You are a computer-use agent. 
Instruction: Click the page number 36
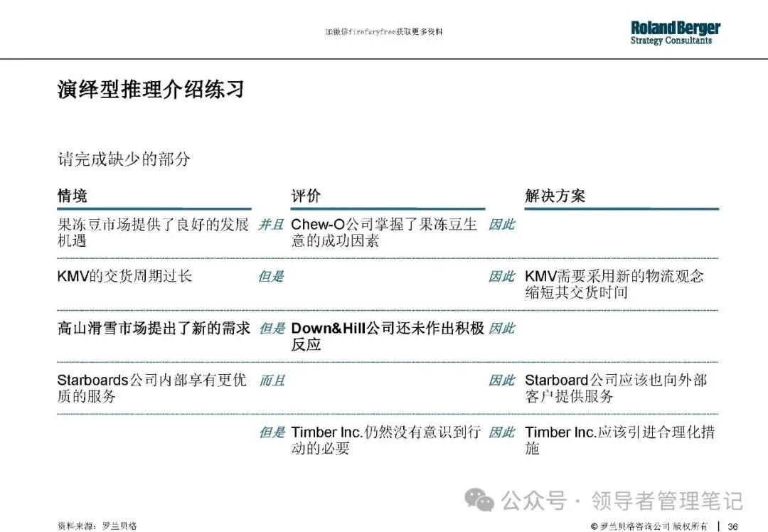732,526
